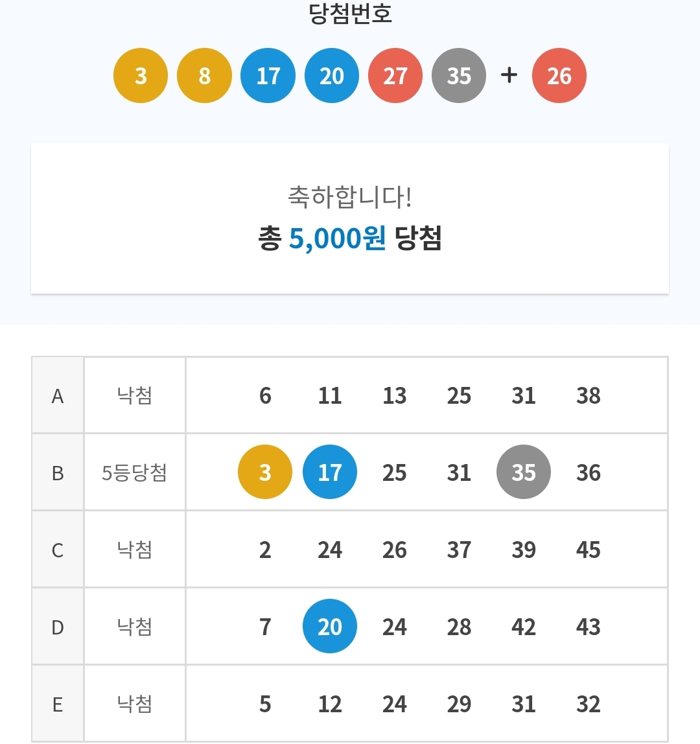The image size is (700, 744).
Task: Click matched blue ball 20 in row D
Action: click(x=329, y=627)
